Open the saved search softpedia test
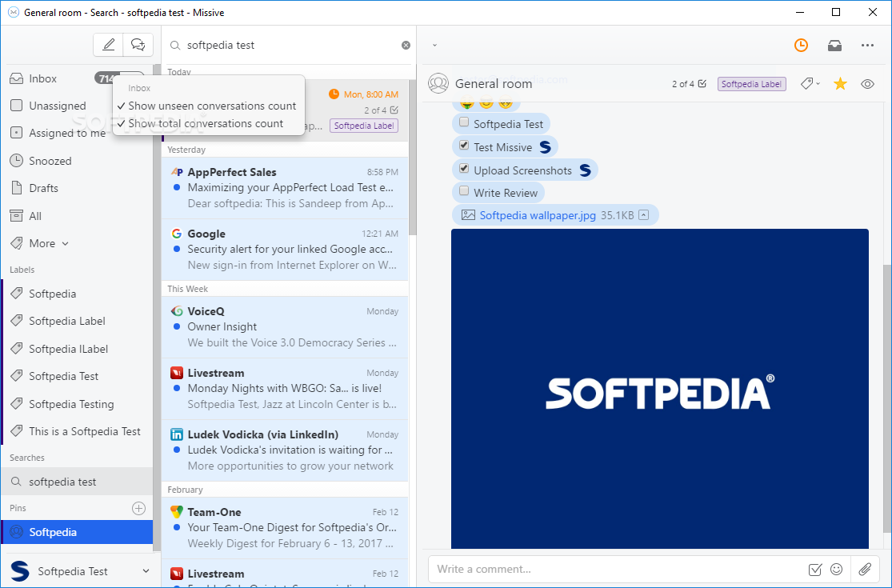The width and height of the screenshot is (892, 588). [77, 482]
